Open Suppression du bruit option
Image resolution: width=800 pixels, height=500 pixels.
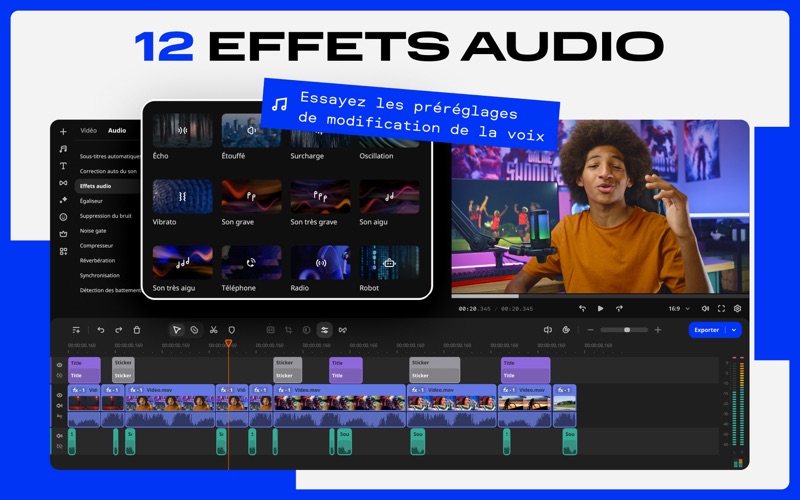point(106,216)
